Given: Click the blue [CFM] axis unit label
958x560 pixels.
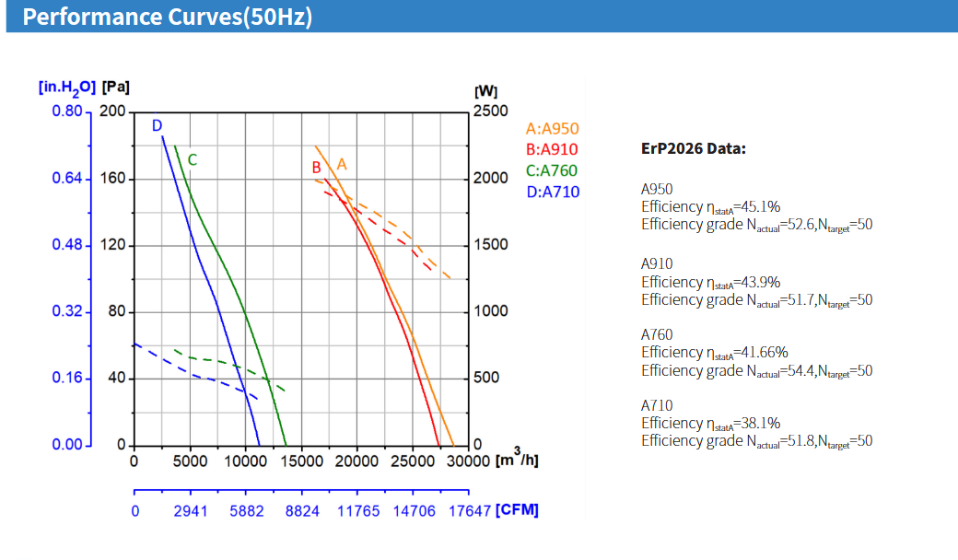Looking at the screenshot, I should click(x=517, y=510).
